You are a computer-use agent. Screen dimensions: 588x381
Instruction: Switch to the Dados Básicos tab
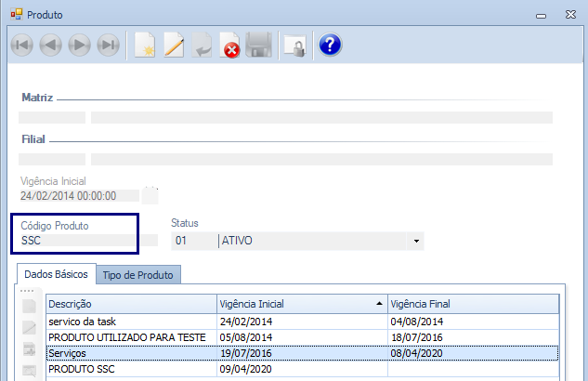[57, 274]
